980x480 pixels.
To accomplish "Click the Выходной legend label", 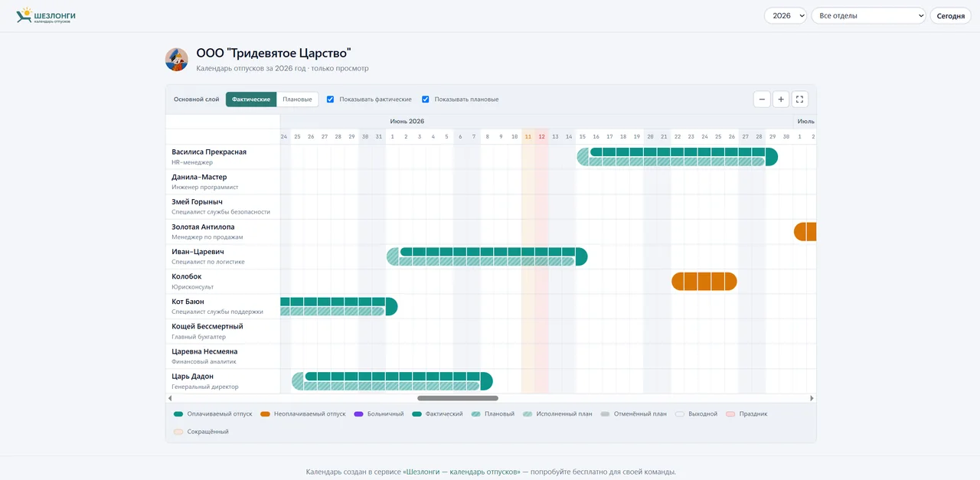I will pyautogui.click(x=703, y=414).
